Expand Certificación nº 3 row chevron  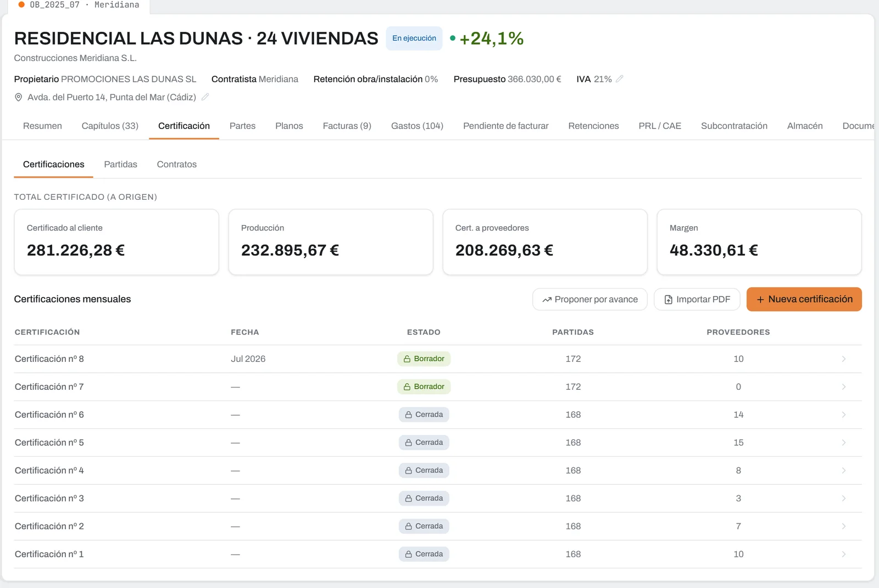click(844, 499)
